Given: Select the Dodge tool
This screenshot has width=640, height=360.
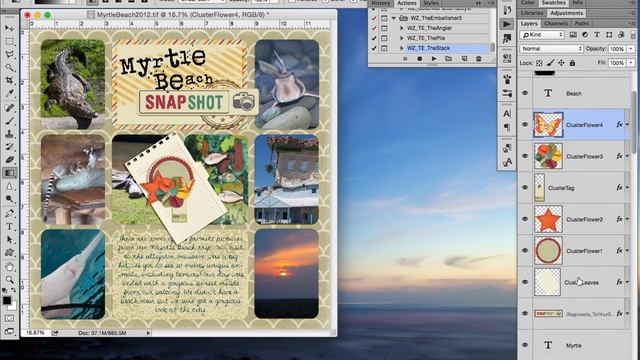Looking at the screenshot, I should click(9, 199).
